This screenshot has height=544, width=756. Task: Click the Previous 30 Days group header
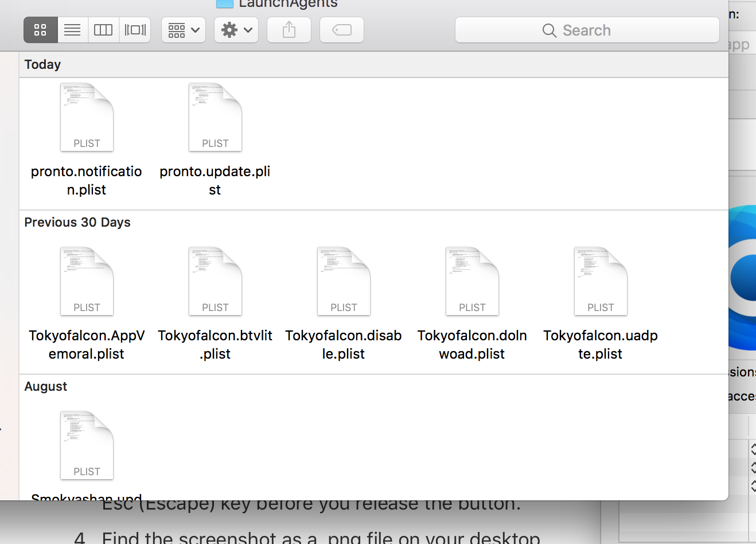coord(77,222)
